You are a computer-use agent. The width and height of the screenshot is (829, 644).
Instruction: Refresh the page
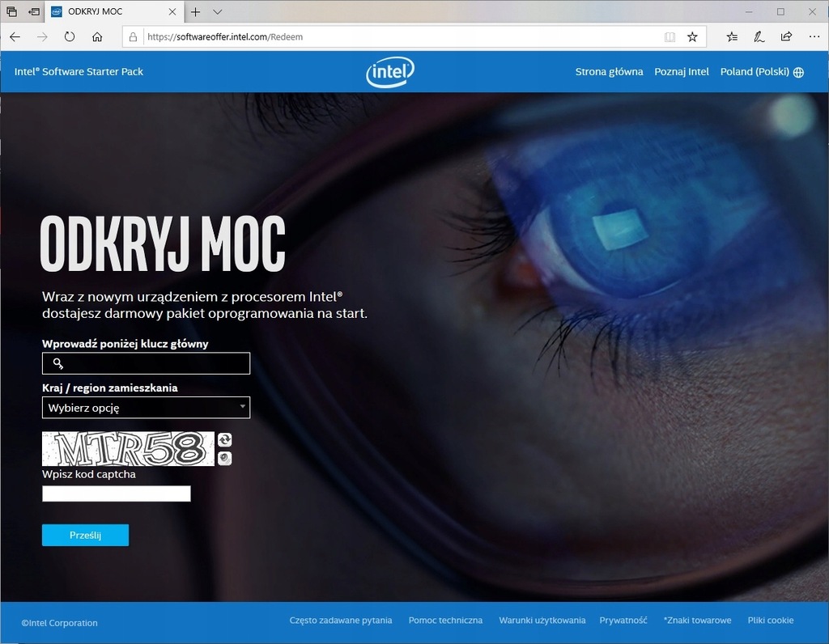point(70,37)
